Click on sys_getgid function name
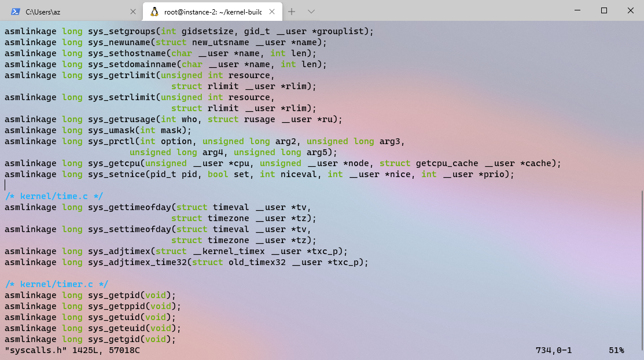This screenshot has height=360, width=644. tap(114, 339)
